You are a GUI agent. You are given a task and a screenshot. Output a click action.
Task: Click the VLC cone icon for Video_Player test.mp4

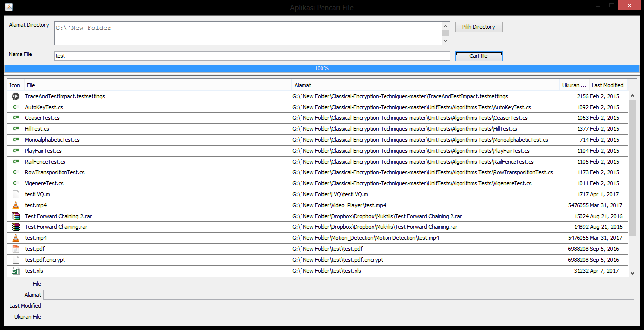(x=16, y=205)
